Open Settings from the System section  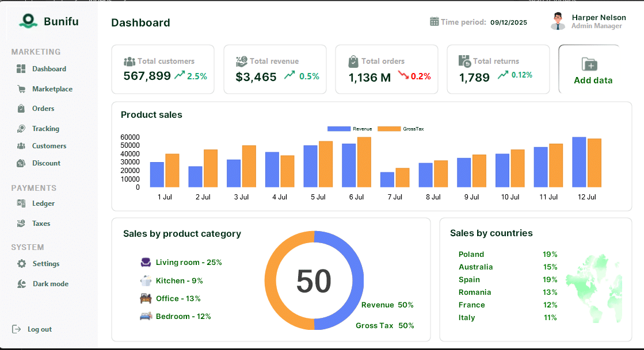tap(45, 264)
